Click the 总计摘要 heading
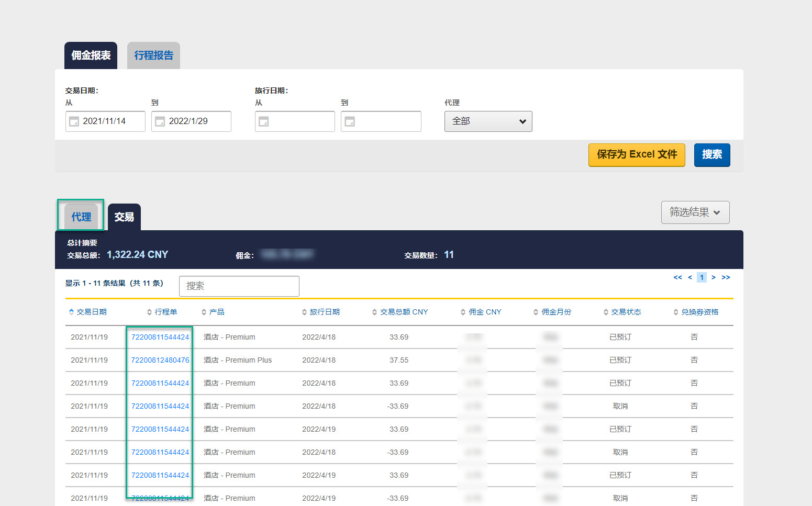Viewport: 812px width, 506px height. (x=82, y=243)
